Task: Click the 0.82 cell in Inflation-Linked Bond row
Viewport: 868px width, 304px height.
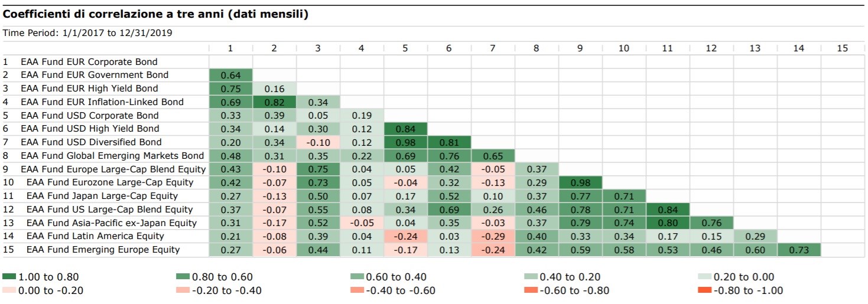Action: (274, 102)
